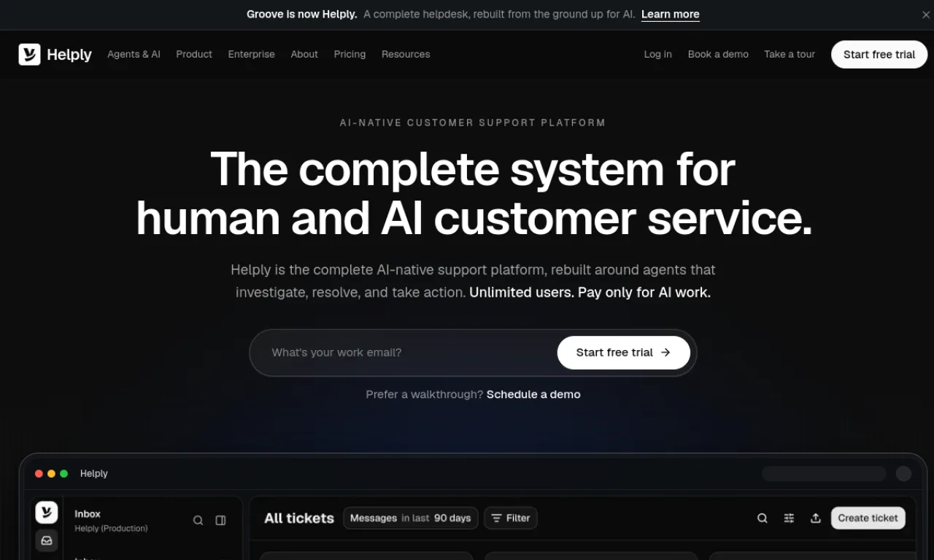Open the Messages in last 90 days selector
The height and width of the screenshot is (560, 934).
point(411,518)
